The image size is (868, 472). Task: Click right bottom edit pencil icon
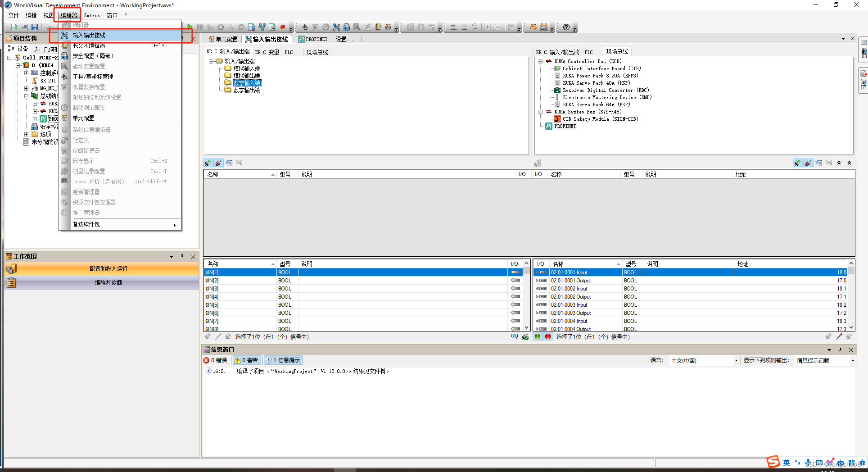click(839, 336)
